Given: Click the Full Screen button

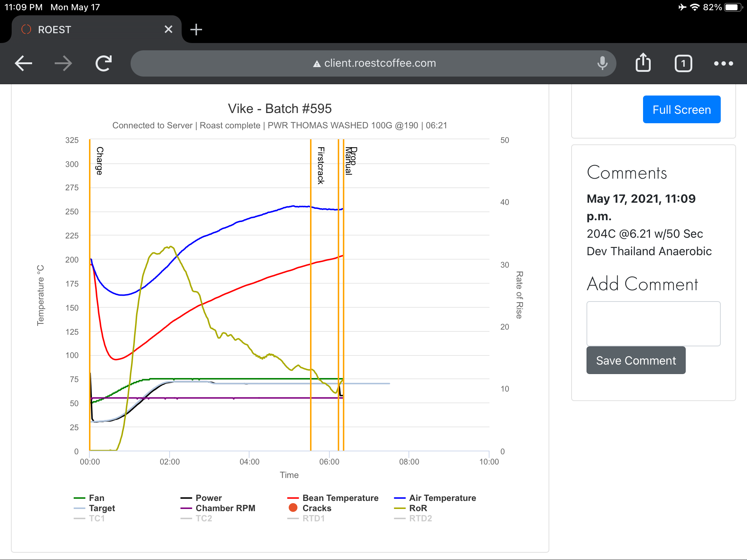Looking at the screenshot, I should point(681,110).
